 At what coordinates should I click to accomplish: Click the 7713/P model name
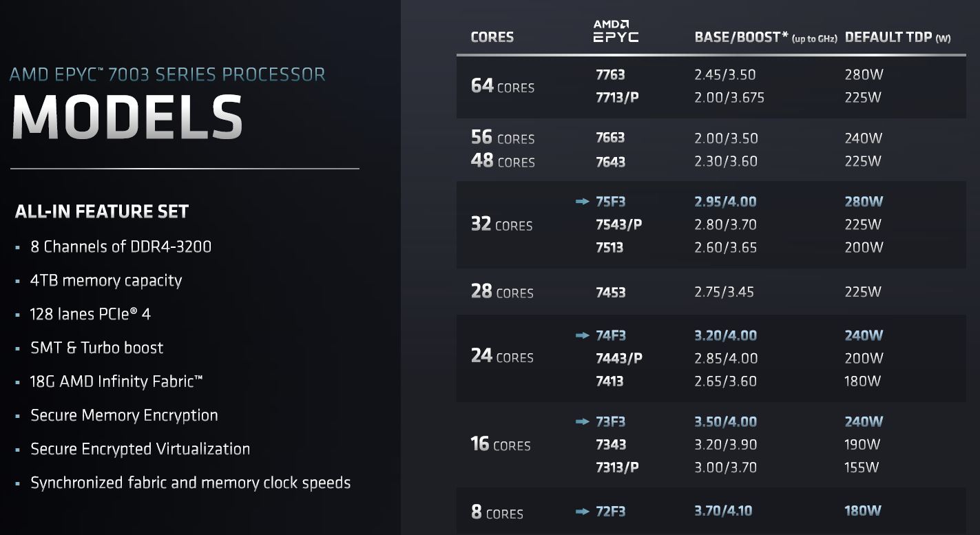click(x=617, y=98)
